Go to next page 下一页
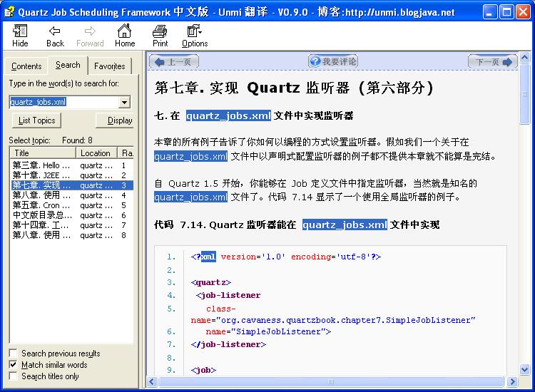This screenshot has height=392, width=535. click(x=493, y=62)
